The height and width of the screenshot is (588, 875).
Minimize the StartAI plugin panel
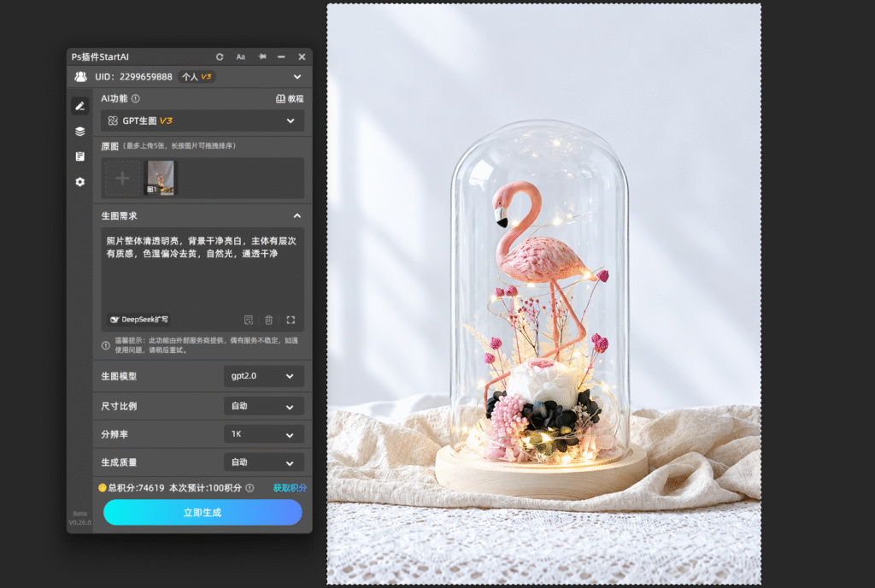pyautogui.click(x=281, y=57)
